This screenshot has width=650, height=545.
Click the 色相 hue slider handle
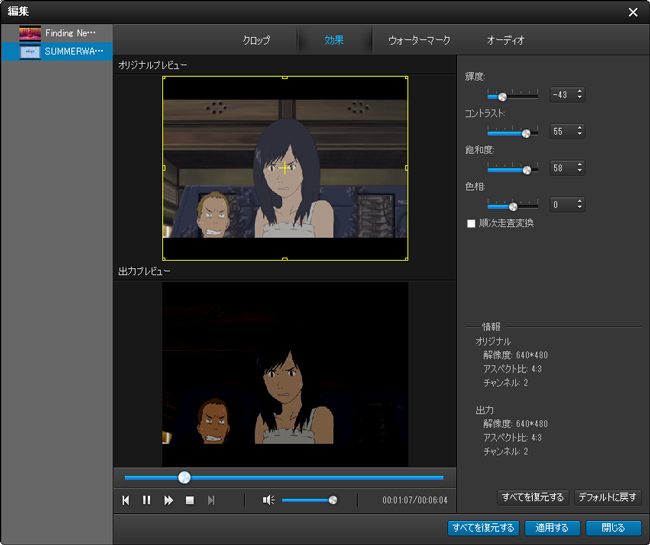click(x=513, y=205)
